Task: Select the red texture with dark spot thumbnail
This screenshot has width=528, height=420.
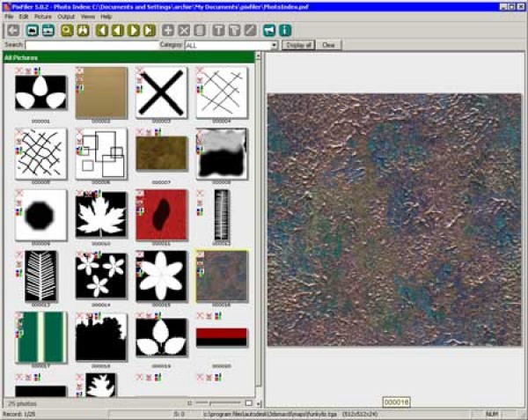Action: pos(161,215)
